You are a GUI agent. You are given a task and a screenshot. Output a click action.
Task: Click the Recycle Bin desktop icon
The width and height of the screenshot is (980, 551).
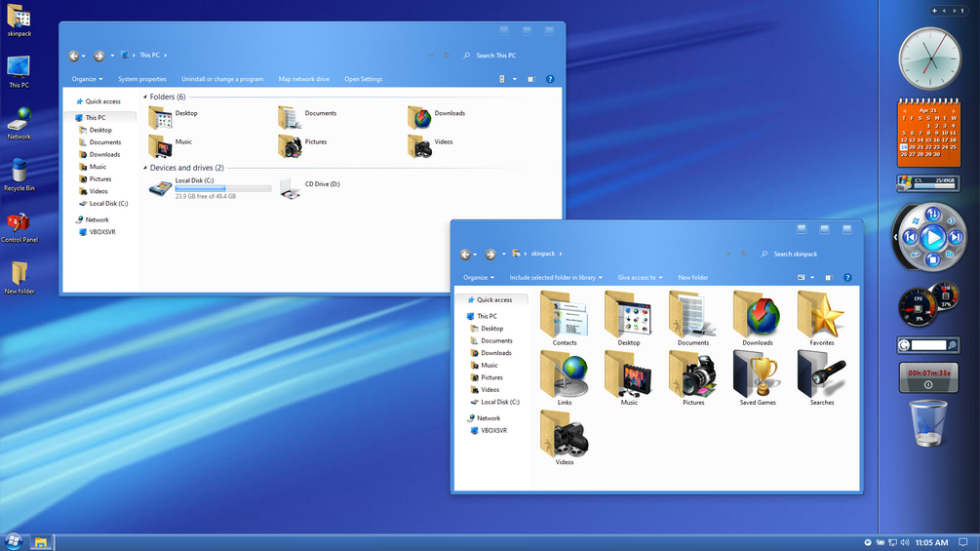tap(19, 176)
